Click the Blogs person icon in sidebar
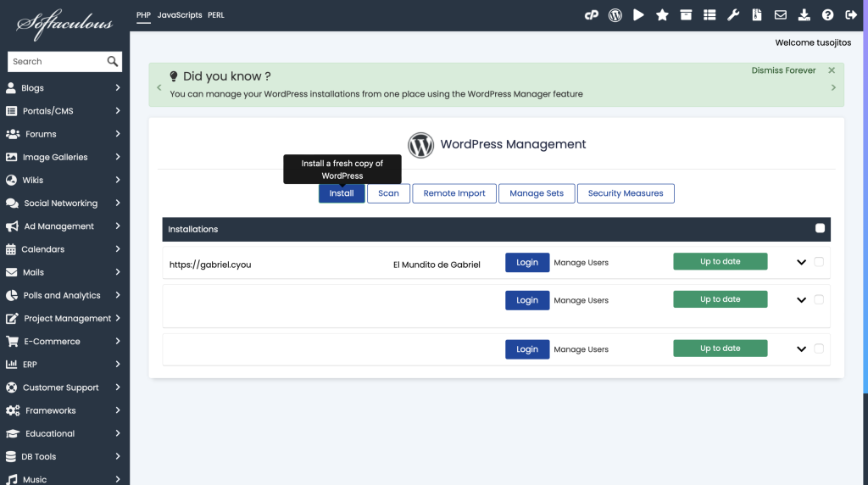 click(x=10, y=87)
